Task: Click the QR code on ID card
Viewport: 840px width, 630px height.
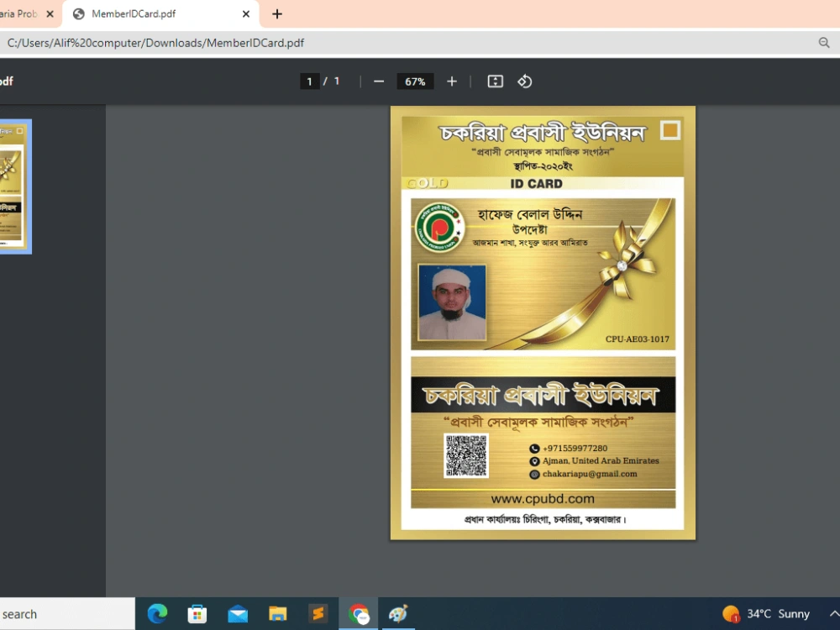Action: pyautogui.click(x=466, y=456)
